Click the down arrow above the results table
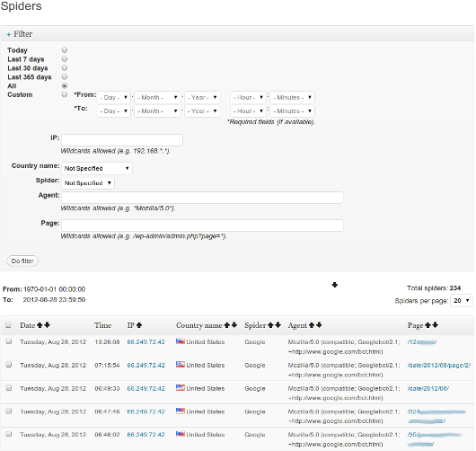Viewport: 476px width, 451px height. [334, 285]
